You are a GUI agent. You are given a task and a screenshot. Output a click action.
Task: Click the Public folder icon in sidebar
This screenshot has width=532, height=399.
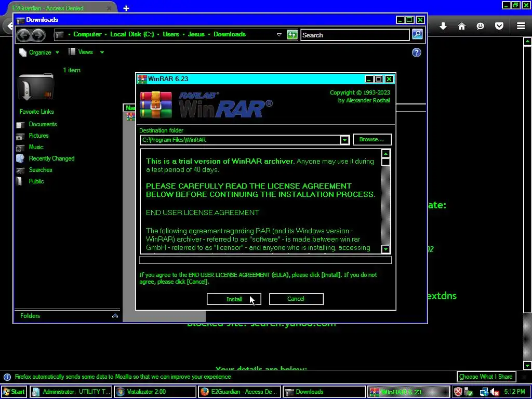click(x=19, y=181)
